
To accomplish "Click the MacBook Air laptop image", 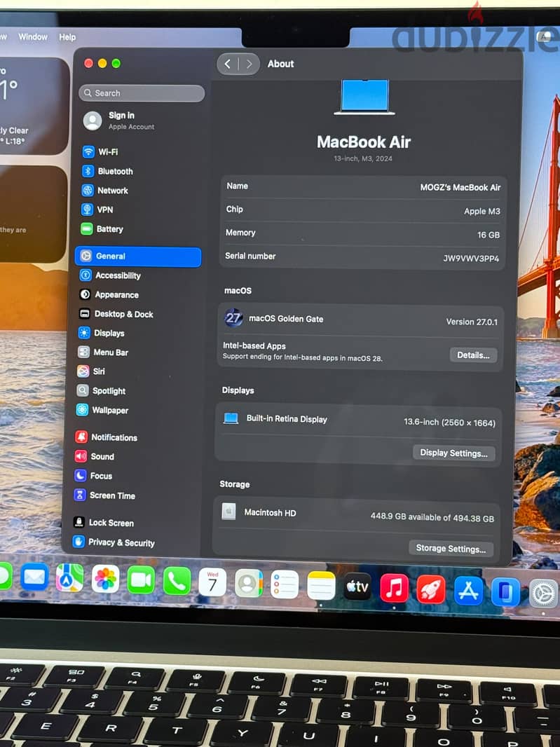I will point(364,97).
